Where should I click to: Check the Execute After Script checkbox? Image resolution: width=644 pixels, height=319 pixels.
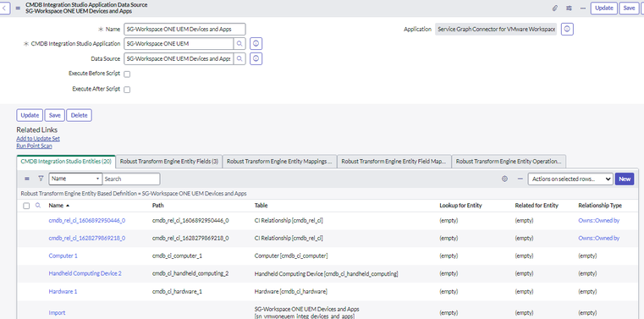point(127,90)
